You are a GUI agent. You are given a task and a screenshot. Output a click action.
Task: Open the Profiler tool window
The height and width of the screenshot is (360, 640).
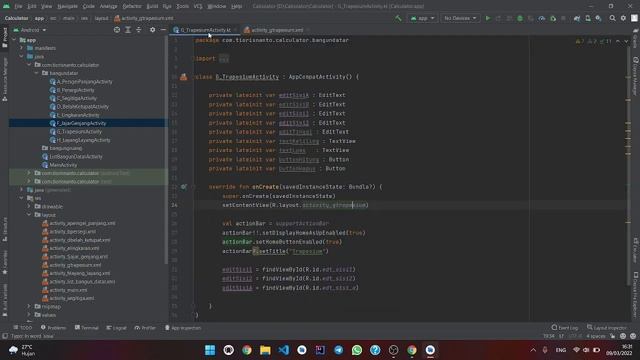[x=145, y=328]
